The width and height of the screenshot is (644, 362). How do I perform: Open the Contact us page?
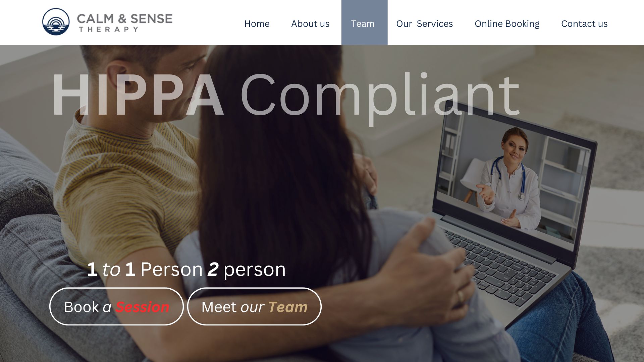click(x=584, y=24)
